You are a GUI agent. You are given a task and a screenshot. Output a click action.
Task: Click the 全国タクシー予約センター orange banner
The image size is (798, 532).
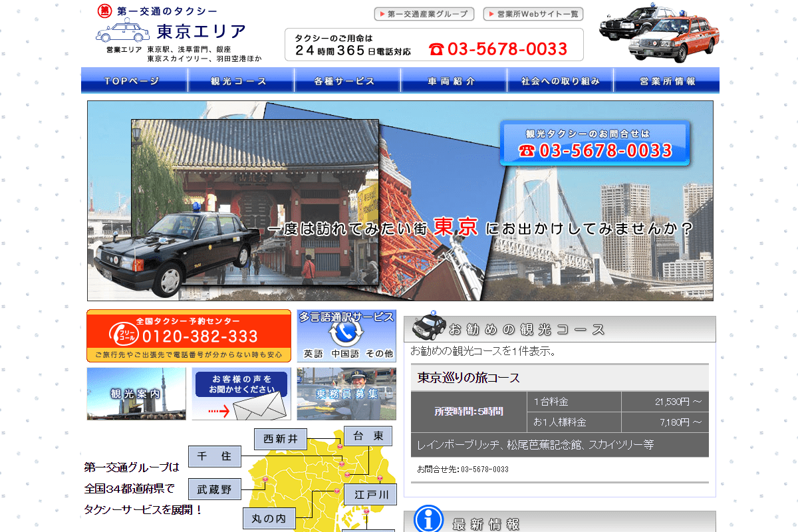click(x=189, y=336)
